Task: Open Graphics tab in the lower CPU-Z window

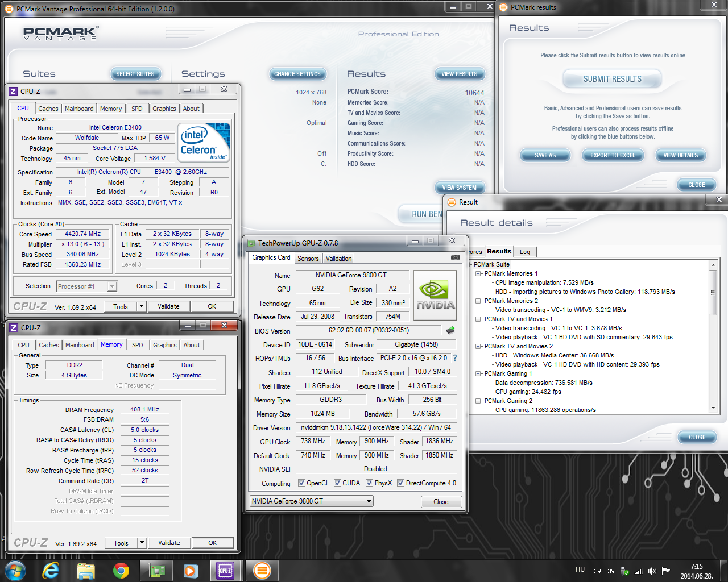Action: pos(165,345)
